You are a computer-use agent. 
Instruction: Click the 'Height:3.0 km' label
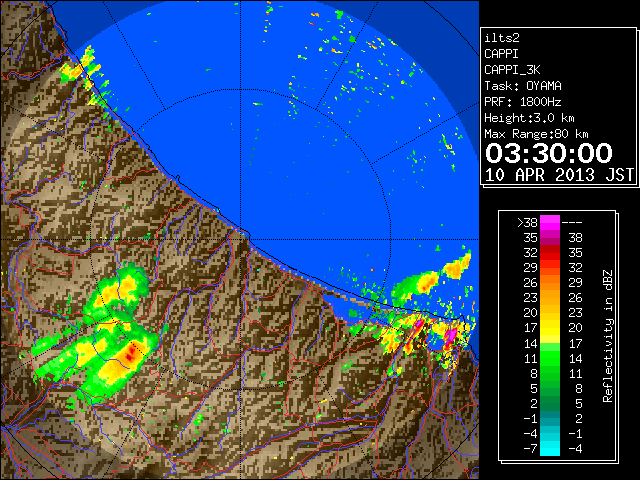529,118
